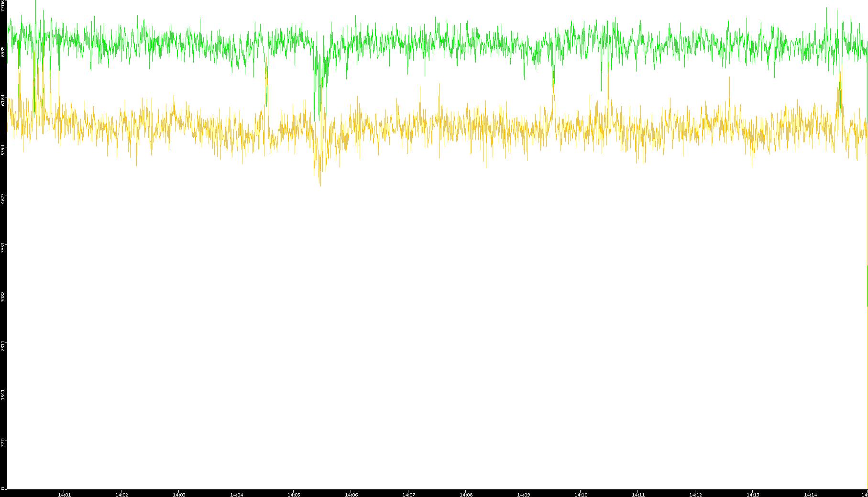Choose the 14:08 time axis label
Screen dimensions: 868x497
[466, 495]
